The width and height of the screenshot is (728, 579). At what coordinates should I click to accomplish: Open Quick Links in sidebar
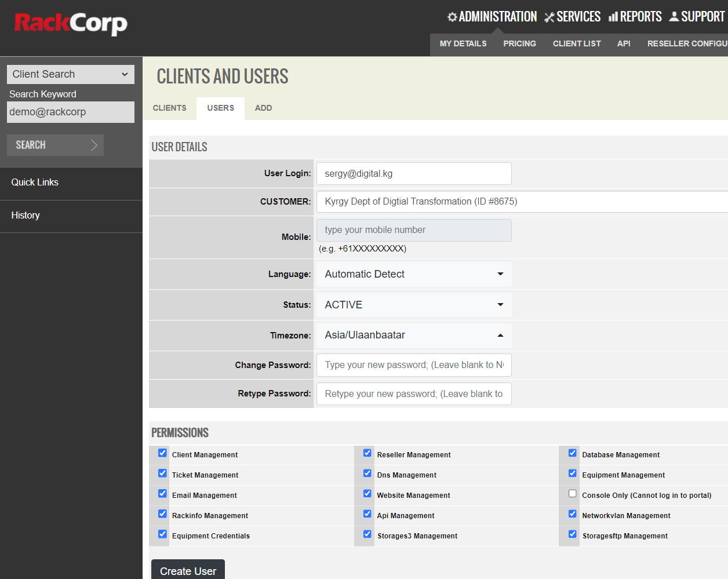[x=35, y=182]
